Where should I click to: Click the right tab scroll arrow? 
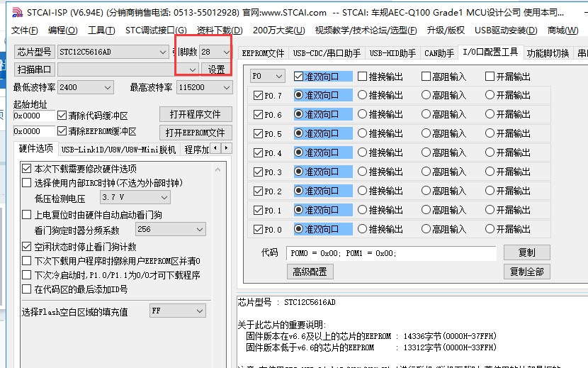[x=226, y=148]
